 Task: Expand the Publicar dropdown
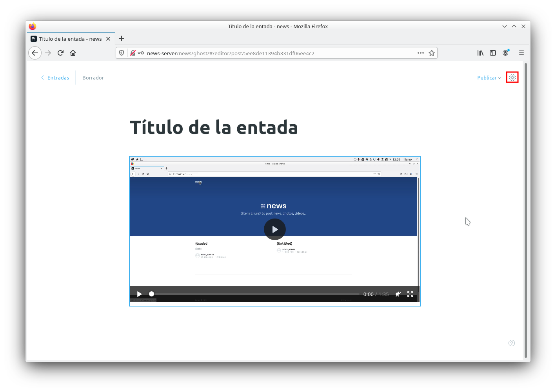[x=489, y=78]
